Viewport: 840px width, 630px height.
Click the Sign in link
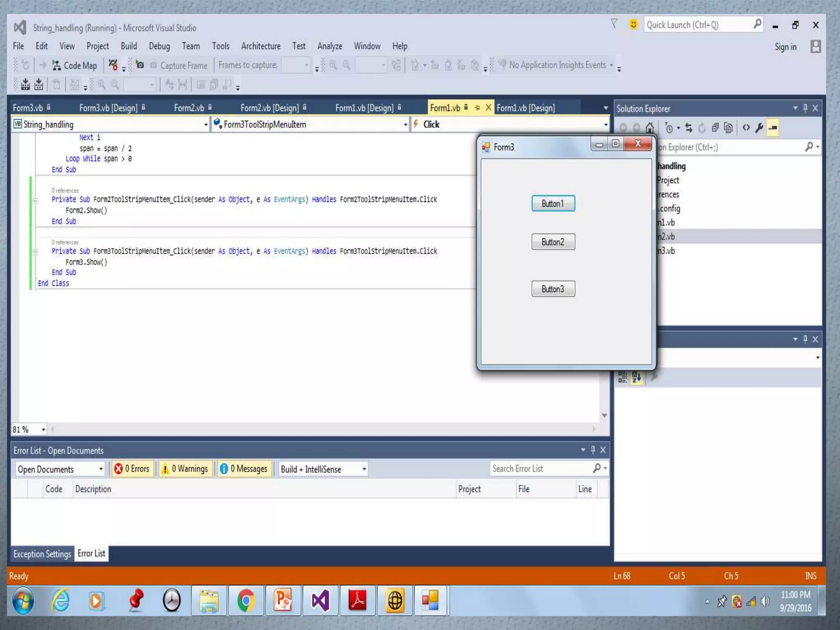click(x=785, y=47)
